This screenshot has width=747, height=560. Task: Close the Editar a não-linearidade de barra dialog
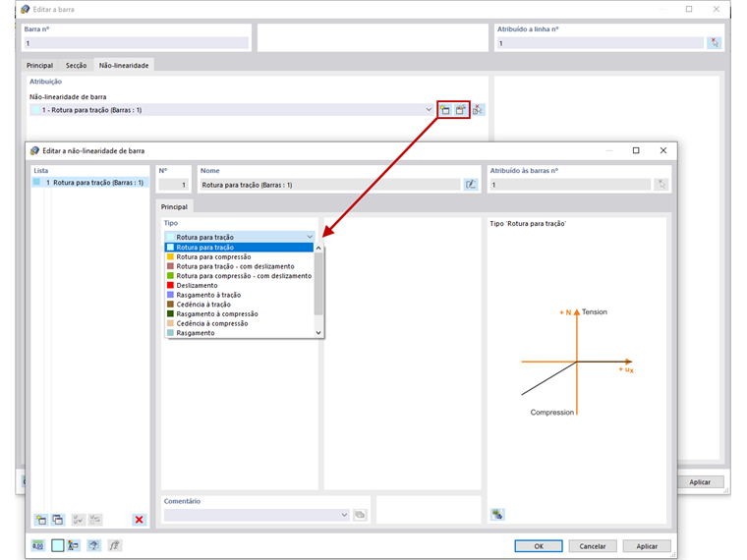[x=663, y=150]
